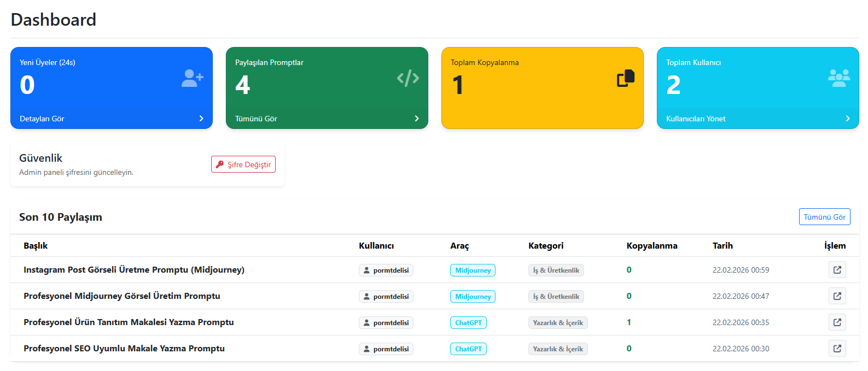Click the chevron arrow next to Kullanıcıları Yönet
Viewport: 868px width, 371px height.
(848, 119)
